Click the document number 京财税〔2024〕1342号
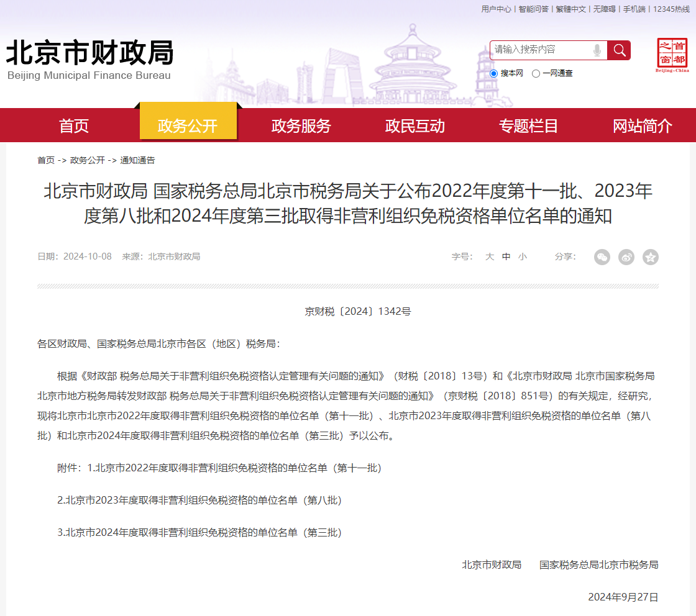696x616 pixels. coord(358,311)
